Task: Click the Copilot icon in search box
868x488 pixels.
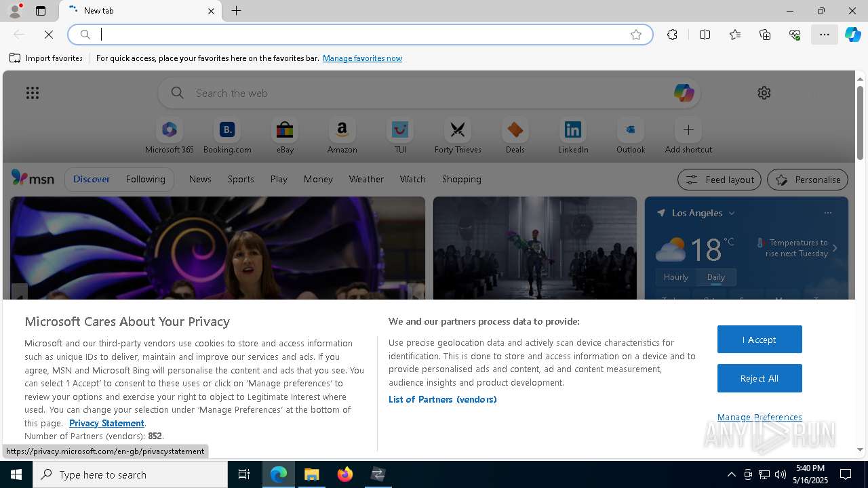Action: pyautogui.click(x=684, y=93)
